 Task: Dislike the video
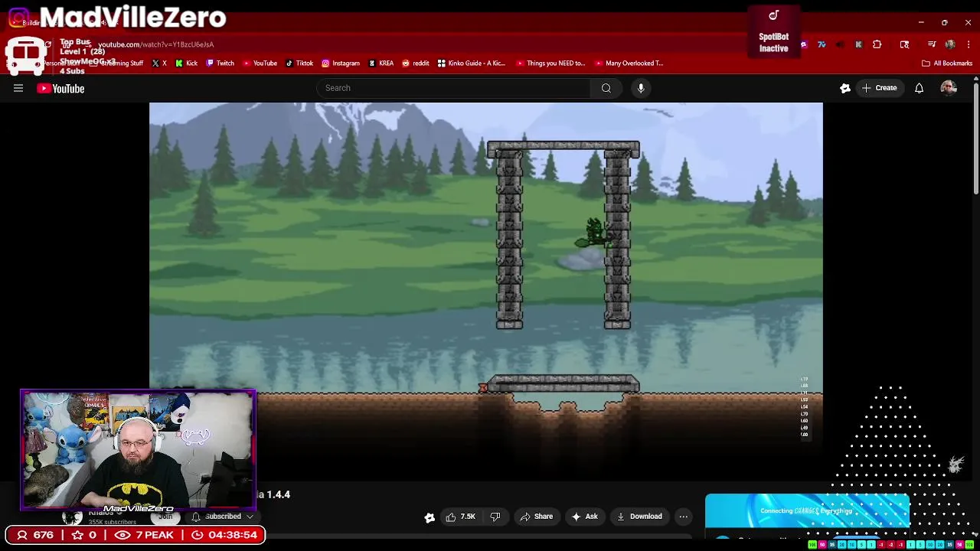pyautogui.click(x=495, y=517)
